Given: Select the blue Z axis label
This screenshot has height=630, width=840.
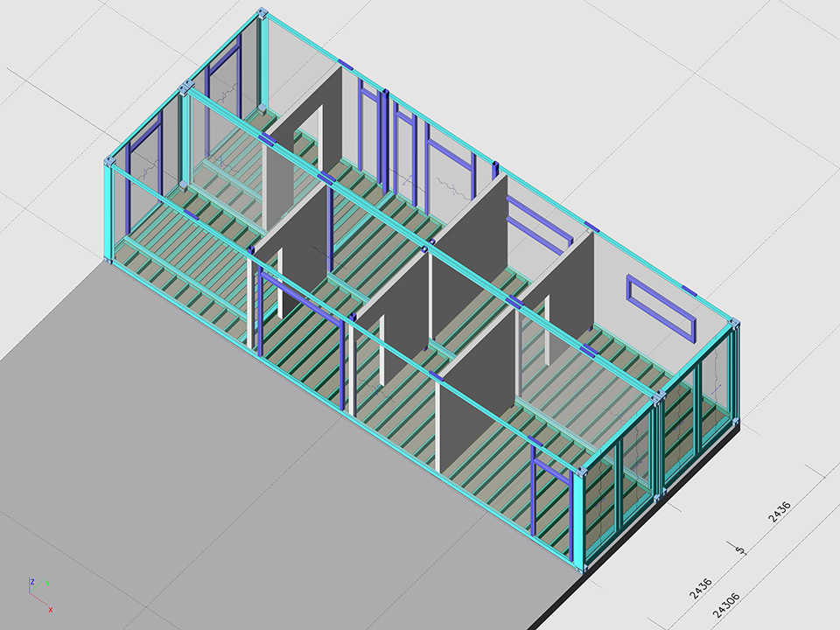Looking at the screenshot, I should pos(31,581).
